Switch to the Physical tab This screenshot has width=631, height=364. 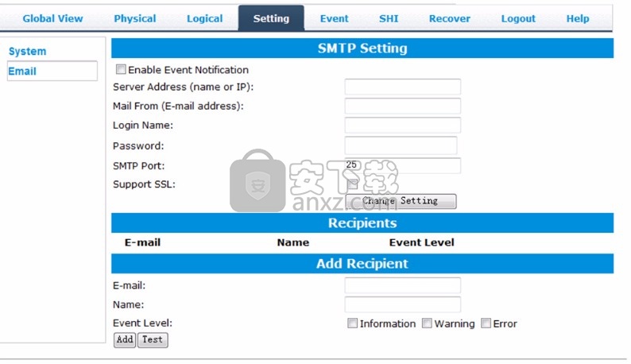point(135,18)
